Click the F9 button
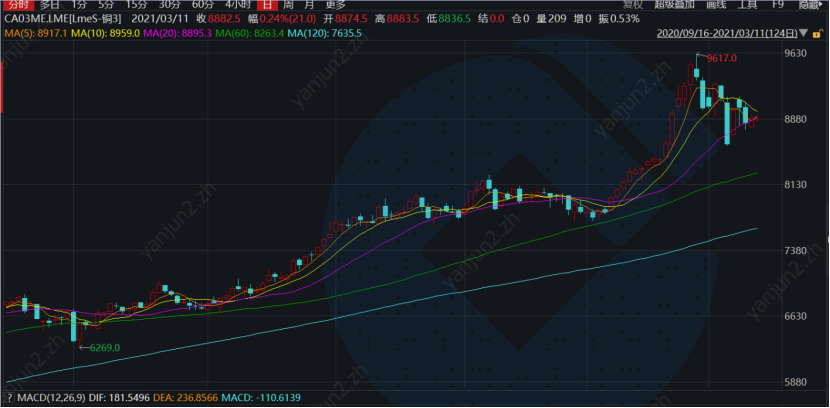 [778, 5]
